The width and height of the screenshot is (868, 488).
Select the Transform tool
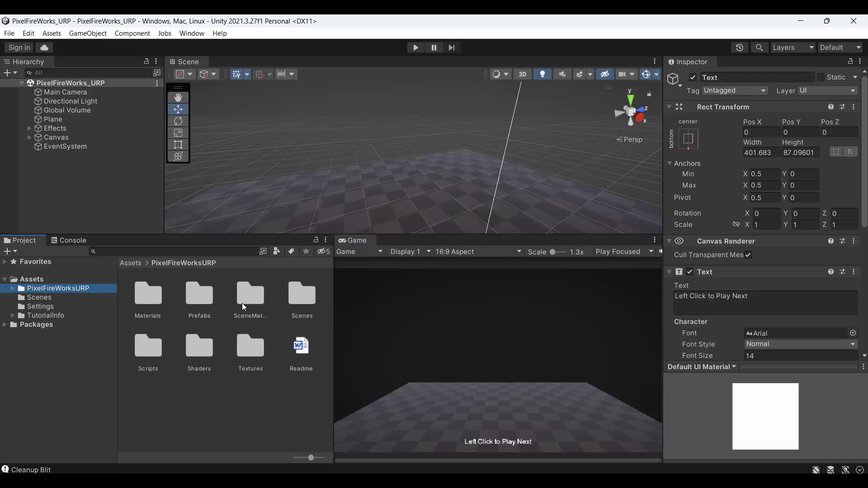pyautogui.click(x=178, y=156)
